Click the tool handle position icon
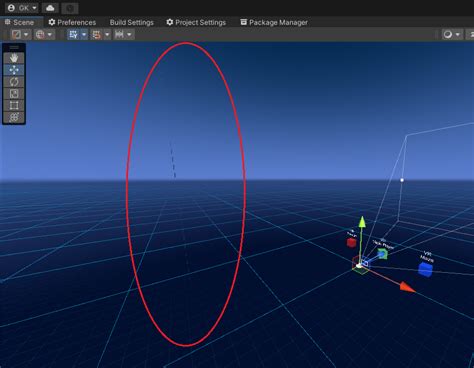This screenshot has height=368, width=474. coord(16,34)
